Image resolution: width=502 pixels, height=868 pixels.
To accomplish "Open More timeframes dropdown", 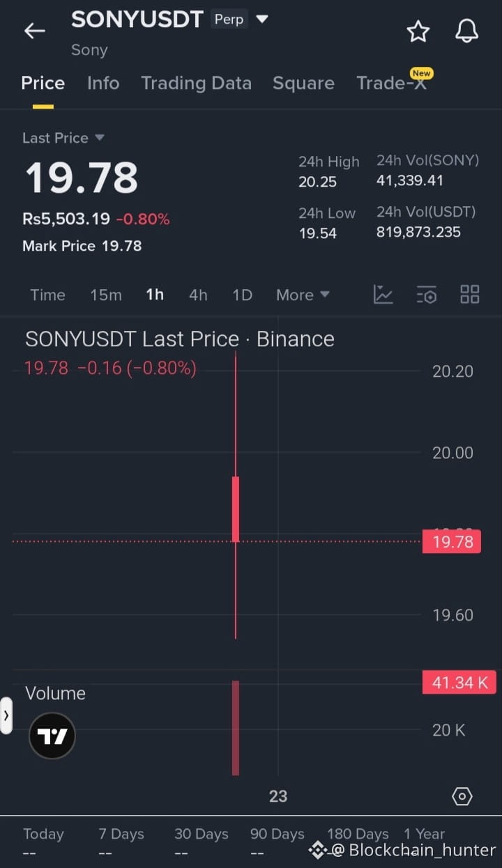I will click(x=303, y=295).
